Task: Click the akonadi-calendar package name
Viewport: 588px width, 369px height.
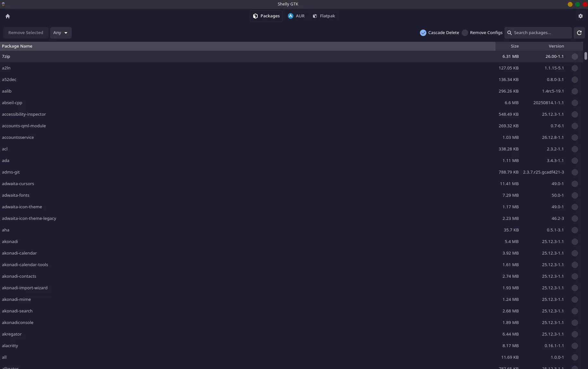Action: 19,253
